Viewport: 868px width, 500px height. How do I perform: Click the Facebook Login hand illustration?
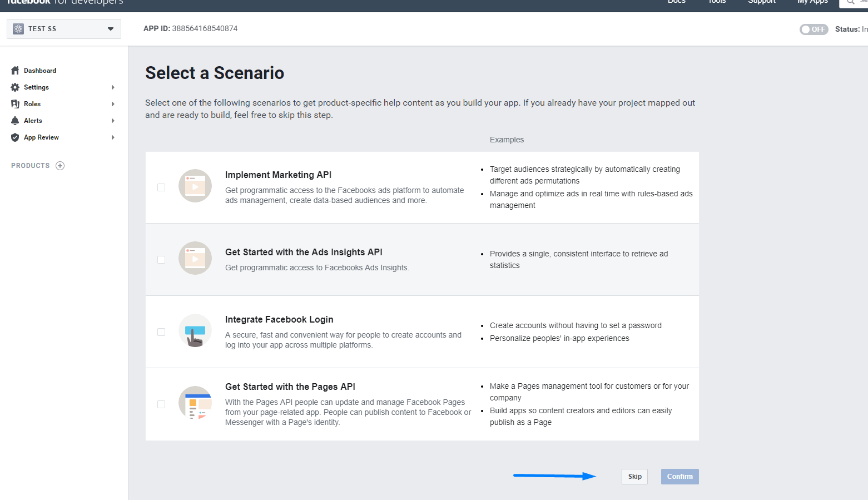click(x=195, y=330)
